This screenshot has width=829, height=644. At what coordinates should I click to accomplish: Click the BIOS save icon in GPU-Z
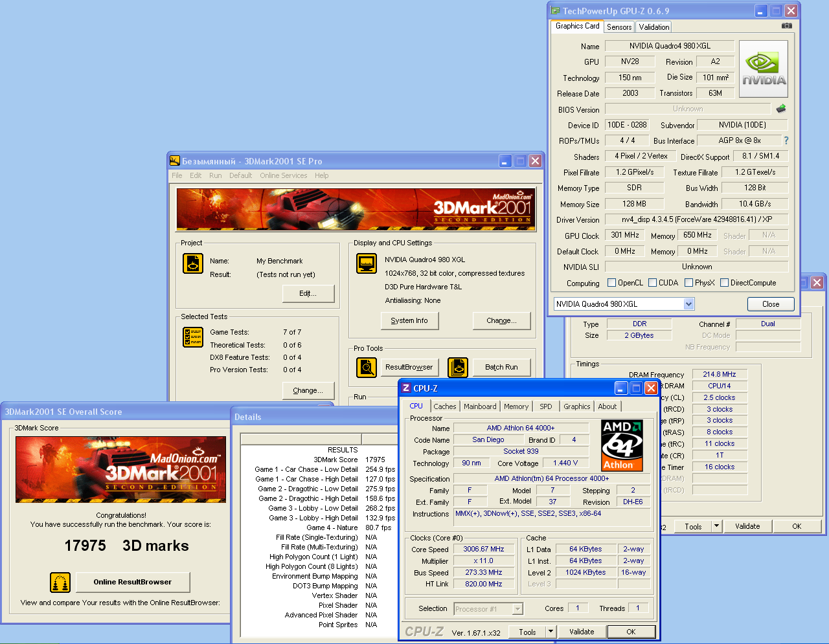pos(781,109)
